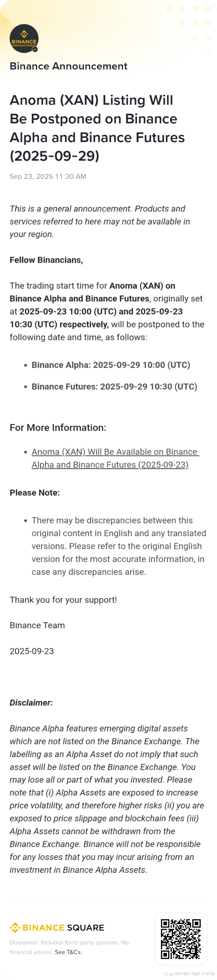
Task: Click the Please Note heading
Action: click(x=35, y=493)
